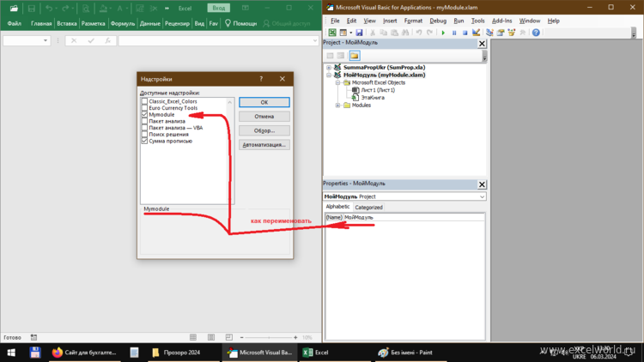Click the Автоматизация... button

coord(264,145)
